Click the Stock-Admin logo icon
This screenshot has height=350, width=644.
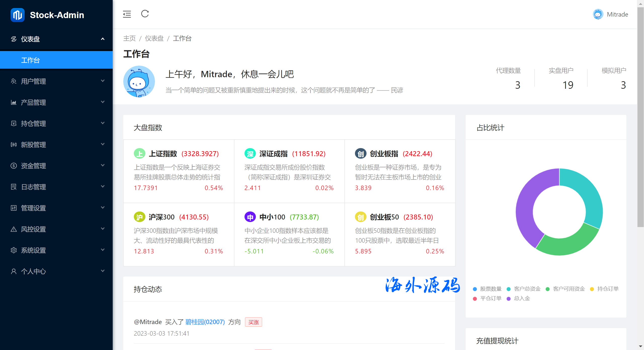point(17,15)
